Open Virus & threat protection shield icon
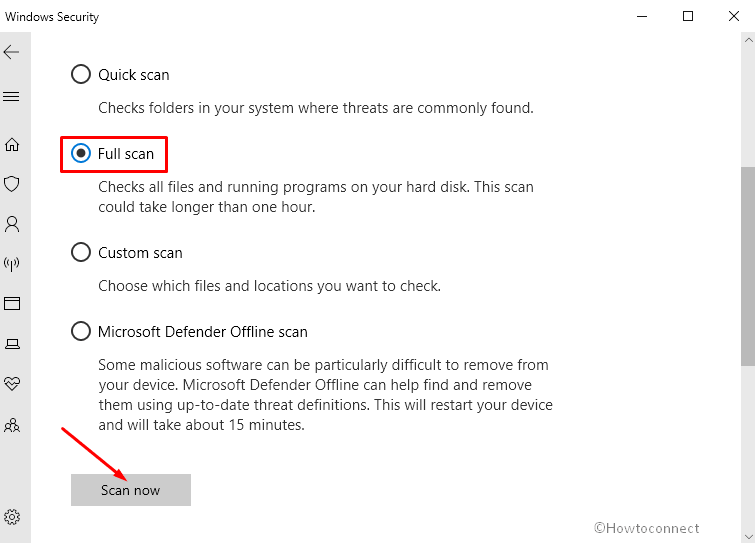 (x=12, y=184)
